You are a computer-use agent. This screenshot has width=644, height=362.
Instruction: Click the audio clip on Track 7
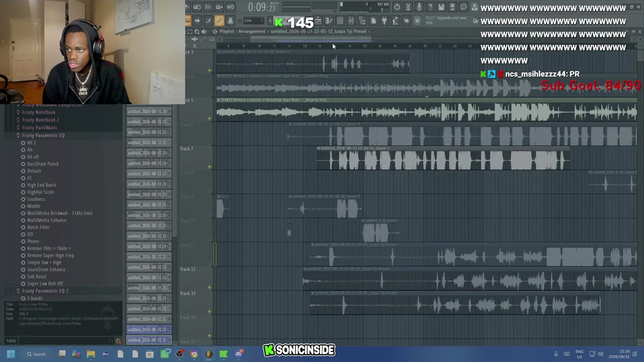[443, 158]
